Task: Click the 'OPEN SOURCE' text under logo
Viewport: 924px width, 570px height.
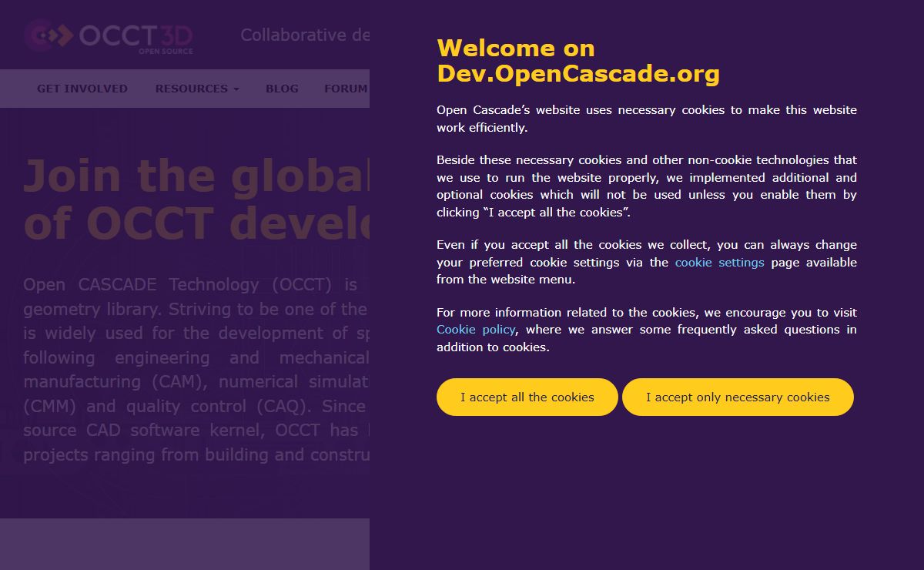Action: [166, 52]
